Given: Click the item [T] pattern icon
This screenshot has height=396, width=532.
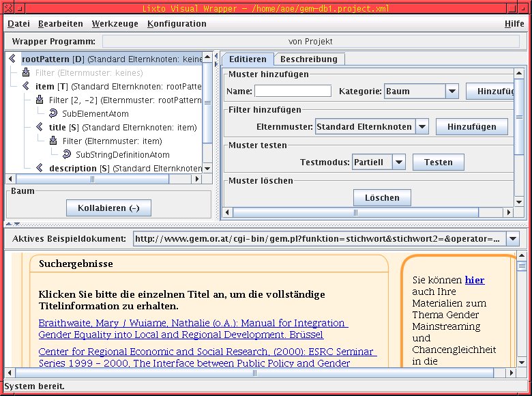Looking at the screenshot, I should [x=26, y=87].
